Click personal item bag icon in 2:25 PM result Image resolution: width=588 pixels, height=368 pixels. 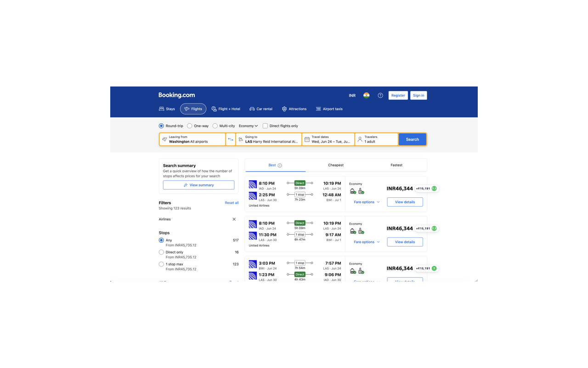coord(353,191)
